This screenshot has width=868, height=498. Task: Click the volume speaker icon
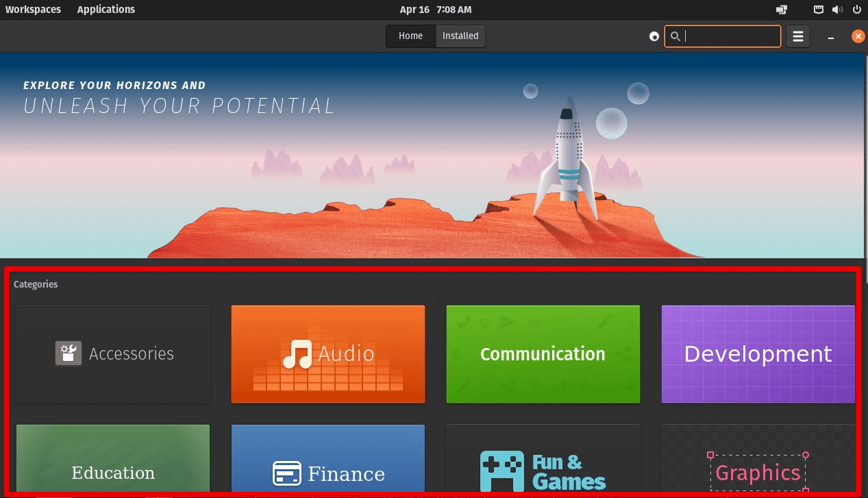[x=836, y=10]
